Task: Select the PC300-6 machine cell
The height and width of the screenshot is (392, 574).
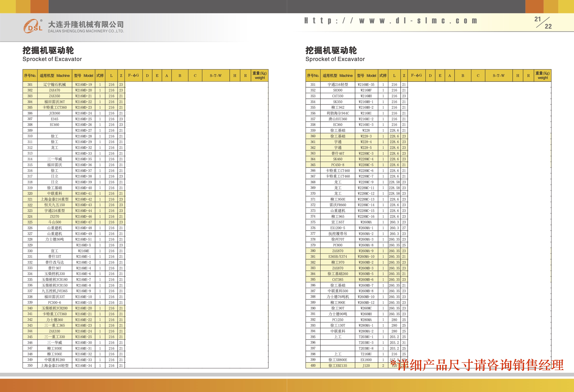Action: [55, 303]
